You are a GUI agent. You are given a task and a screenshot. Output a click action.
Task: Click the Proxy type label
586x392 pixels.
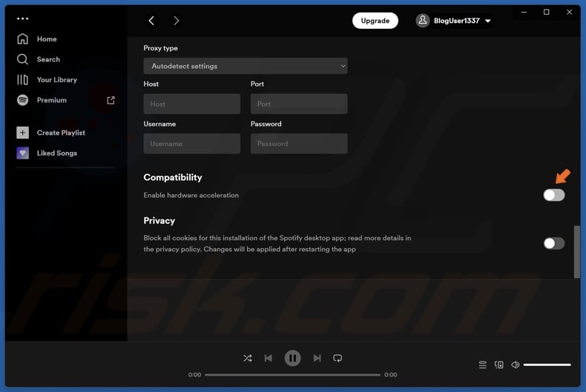click(161, 48)
